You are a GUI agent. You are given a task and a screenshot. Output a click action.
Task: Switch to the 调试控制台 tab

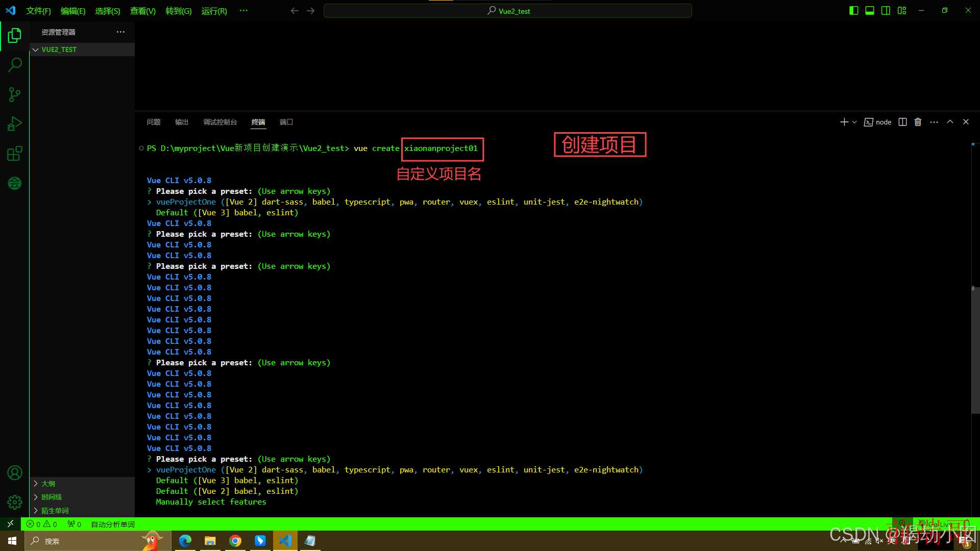pyautogui.click(x=220, y=122)
